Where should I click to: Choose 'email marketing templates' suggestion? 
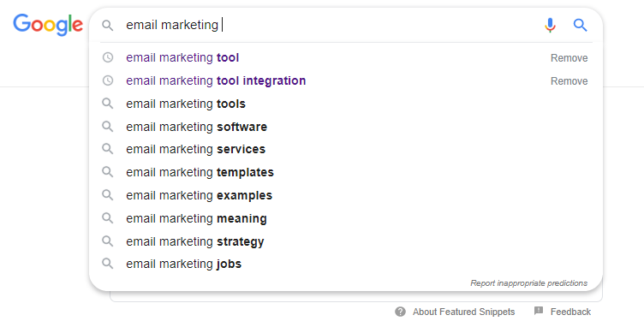pos(346,172)
